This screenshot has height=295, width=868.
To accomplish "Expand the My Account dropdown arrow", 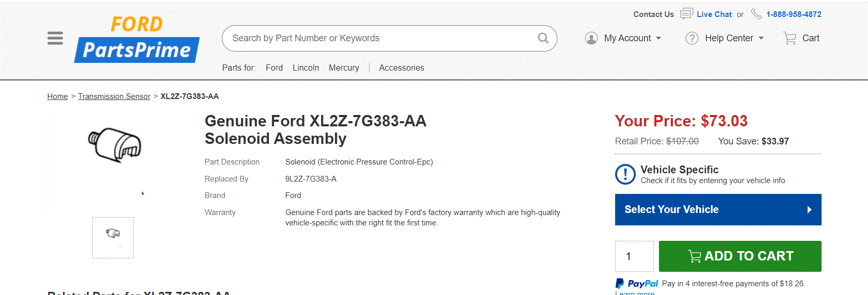I will point(658,38).
